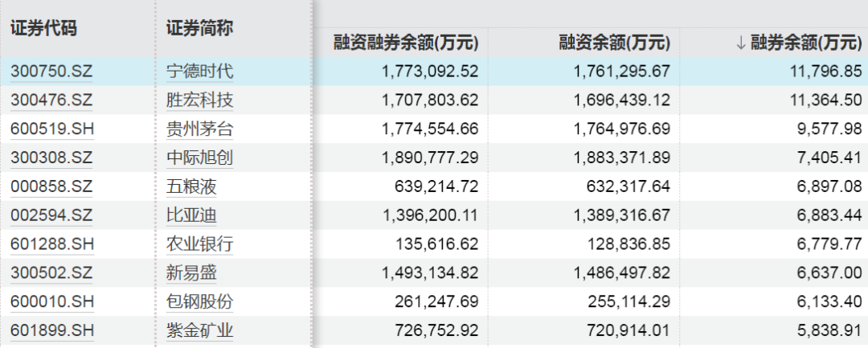Screen dimensions: 868x348
Task: Sort by 融资余额(万元) column
Action: pyautogui.click(x=612, y=43)
